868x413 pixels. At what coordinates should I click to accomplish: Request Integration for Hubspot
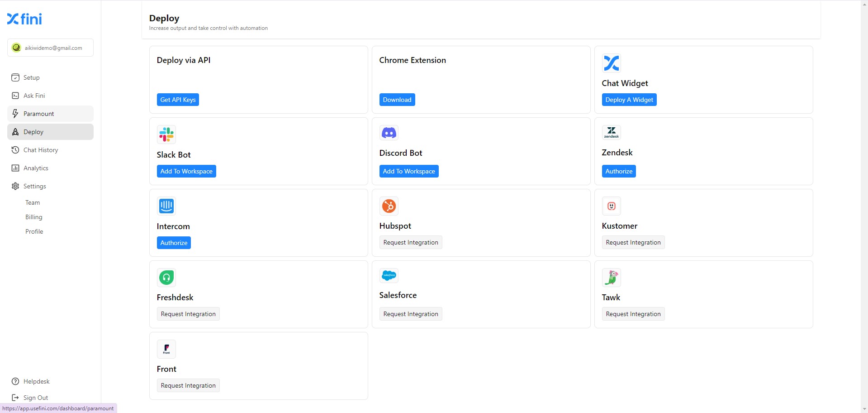pyautogui.click(x=411, y=242)
